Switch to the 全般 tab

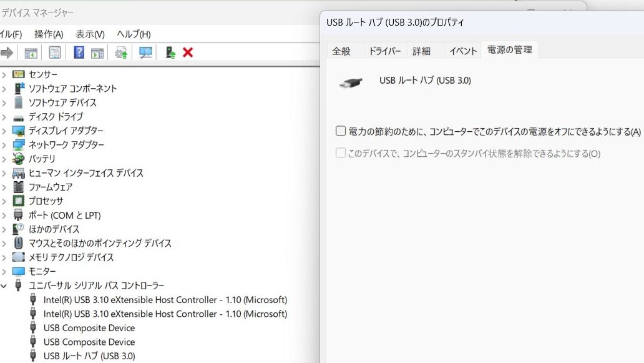pos(341,51)
